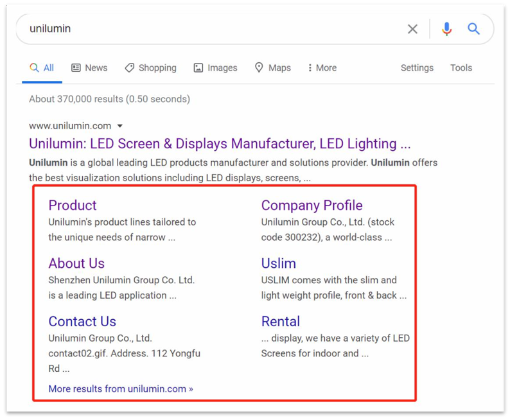Viewport: 510px width, 420px height.
Task: Click the 'contact02.gif. Address. 112 Yongfu' text
Action: tap(124, 353)
